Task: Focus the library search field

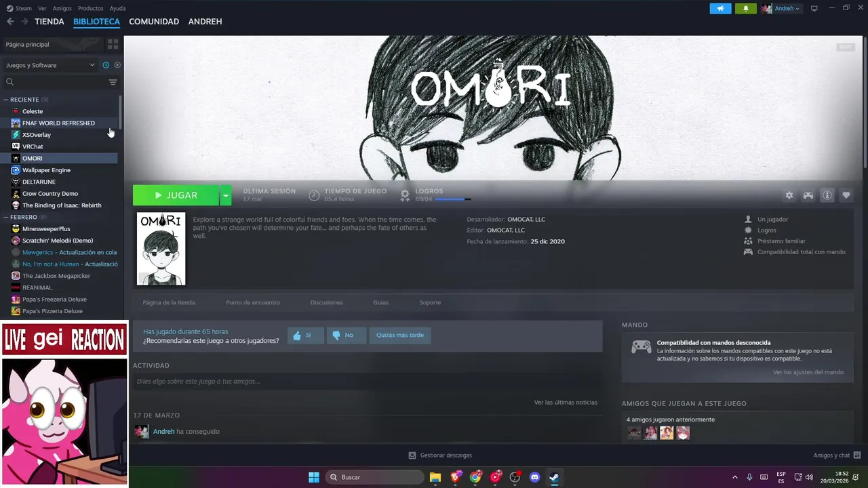Action: [56, 82]
